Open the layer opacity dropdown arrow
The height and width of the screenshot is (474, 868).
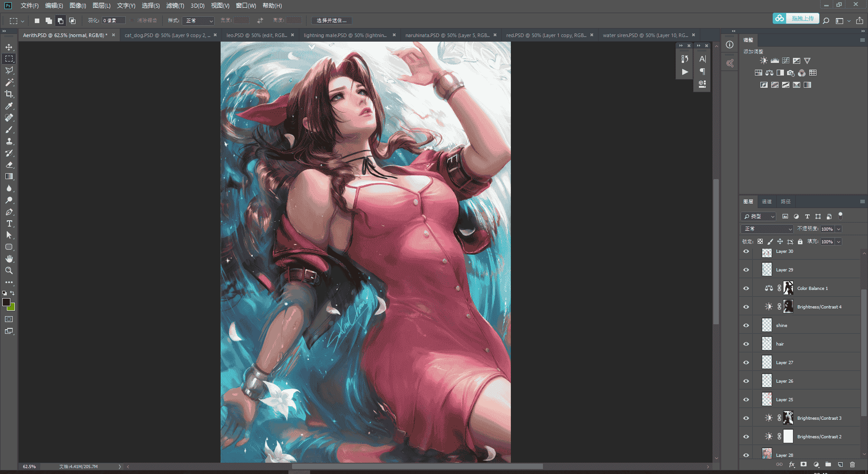[839, 229]
